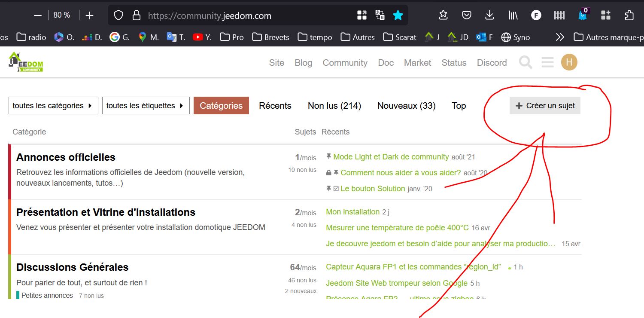Open the Mon installation topic link

click(352, 211)
